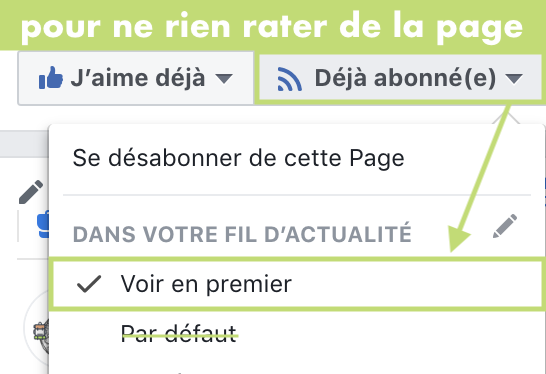Screen dimensions: 546x374
Task: Click the thumbs-up icon on J'aime déjà
Action: point(51,78)
